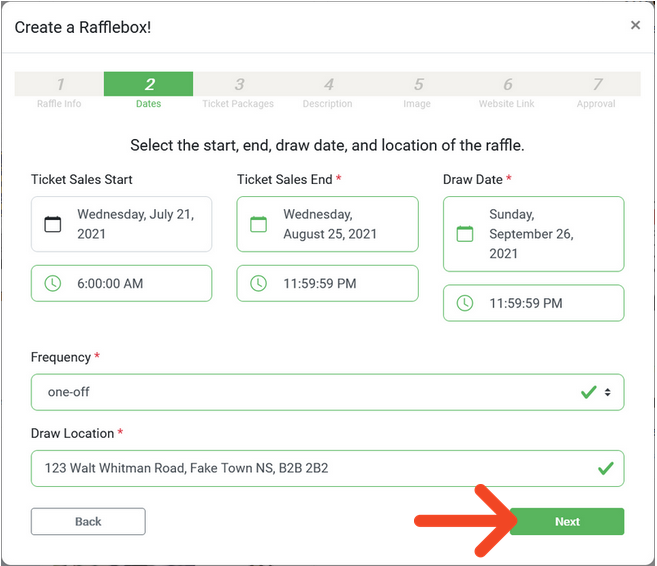Viewport: 657px width, 566px height.
Task: Jump to step 3 Ticket Packages
Action: point(238,91)
